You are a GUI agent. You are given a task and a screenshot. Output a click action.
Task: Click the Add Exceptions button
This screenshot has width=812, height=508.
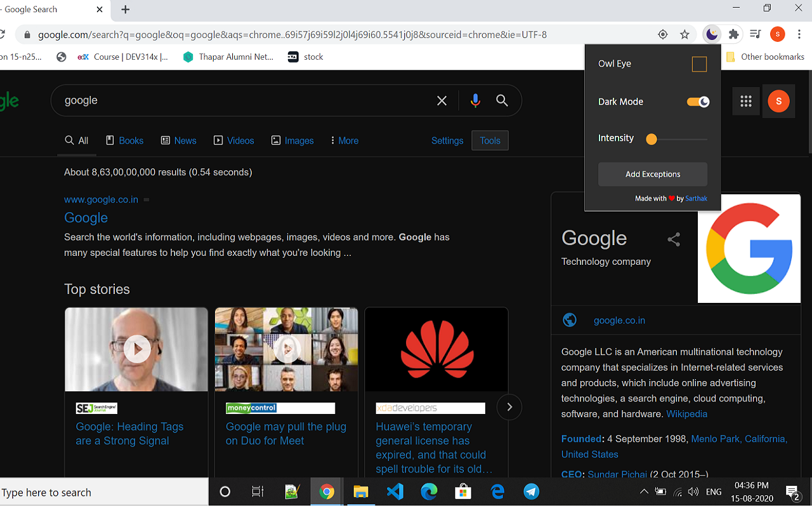coord(652,173)
